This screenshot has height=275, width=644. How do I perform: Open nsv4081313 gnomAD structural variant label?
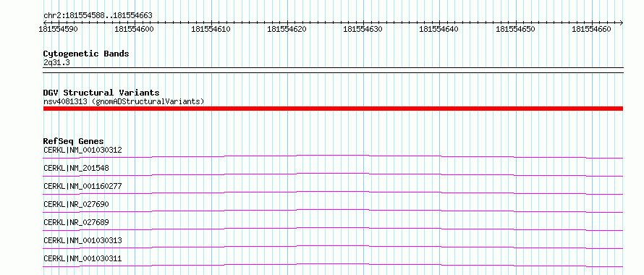click(x=124, y=101)
